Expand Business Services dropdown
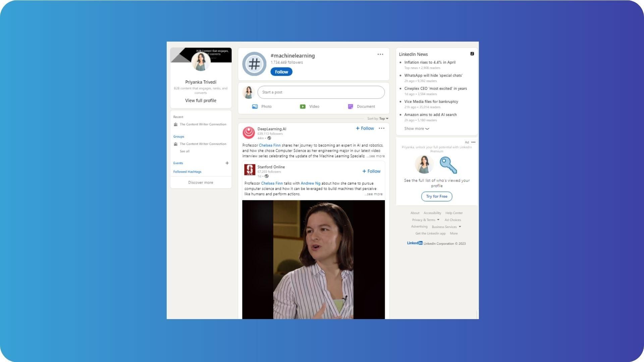Screen dimensions: 644x362 446,227
